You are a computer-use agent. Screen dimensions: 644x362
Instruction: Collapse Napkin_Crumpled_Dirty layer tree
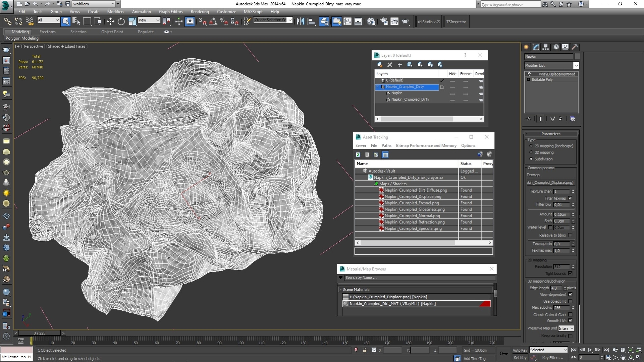378,87
